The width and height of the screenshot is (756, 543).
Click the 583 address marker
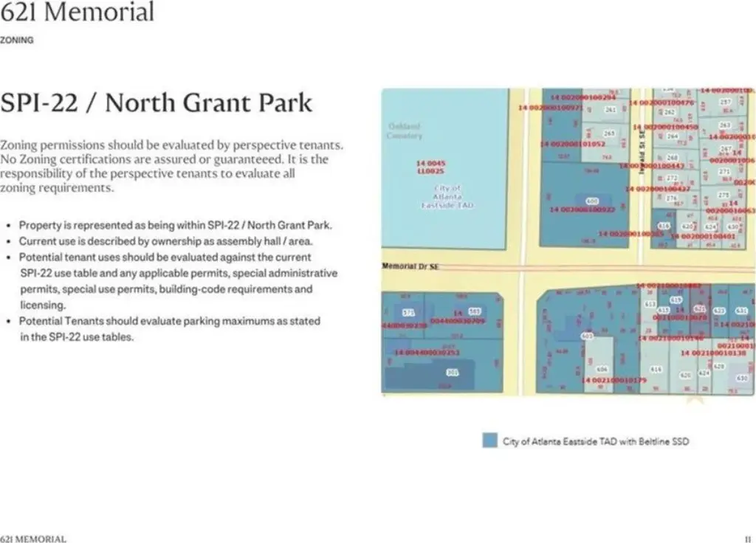pos(475,312)
